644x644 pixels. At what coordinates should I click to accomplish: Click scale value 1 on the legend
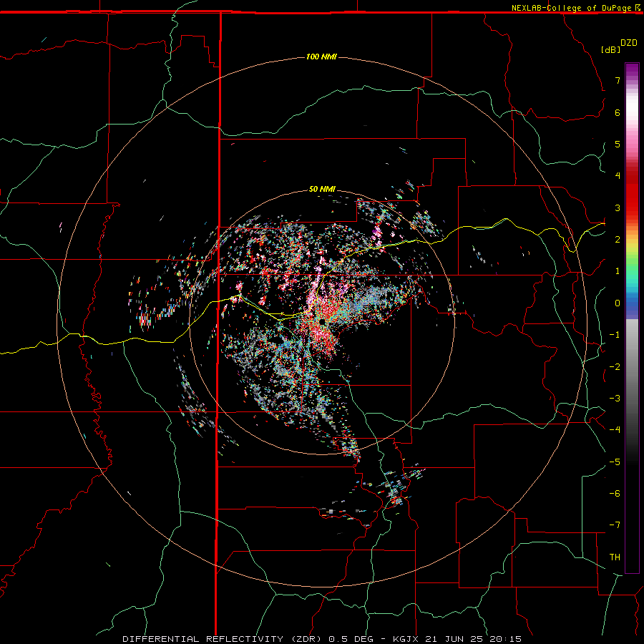click(618, 271)
